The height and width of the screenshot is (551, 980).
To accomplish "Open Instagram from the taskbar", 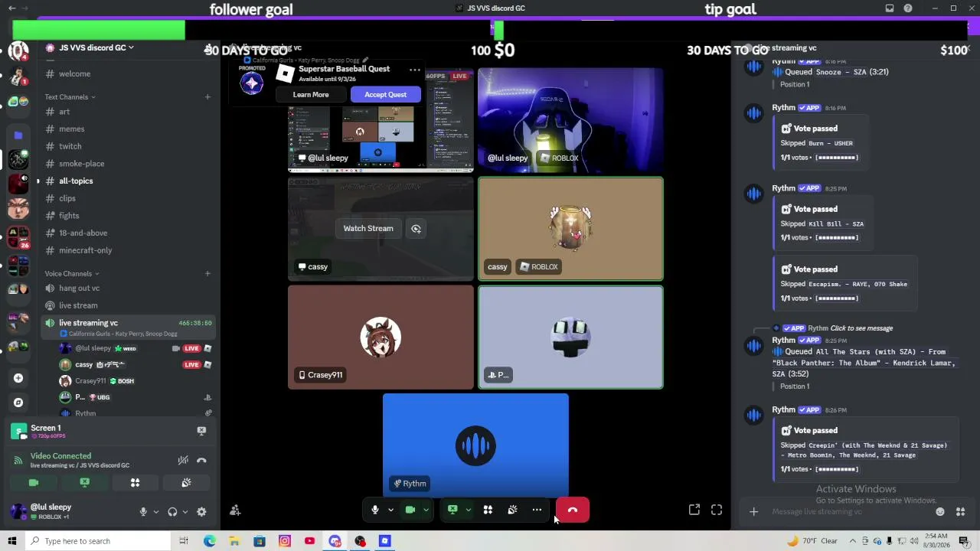I will [x=285, y=541].
